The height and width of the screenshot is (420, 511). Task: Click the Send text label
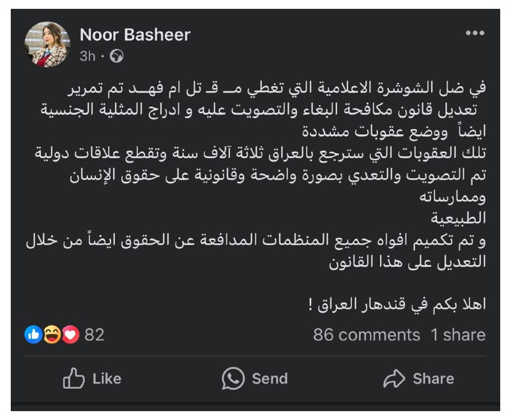(270, 379)
